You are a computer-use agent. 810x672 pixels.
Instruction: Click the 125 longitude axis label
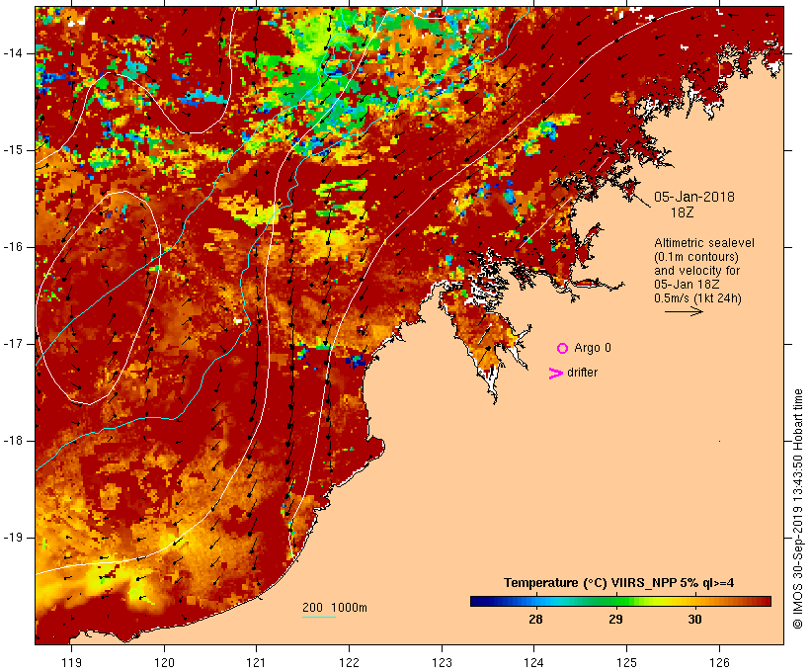pos(627,662)
